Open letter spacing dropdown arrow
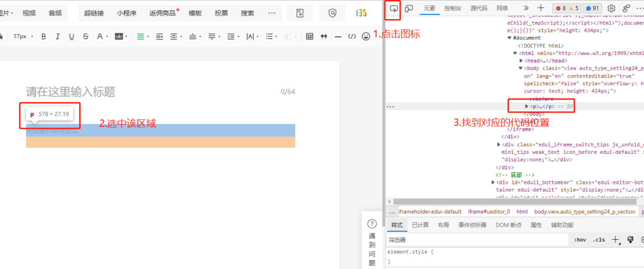The height and width of the screenshot is (269, 644). coord(258,36)
